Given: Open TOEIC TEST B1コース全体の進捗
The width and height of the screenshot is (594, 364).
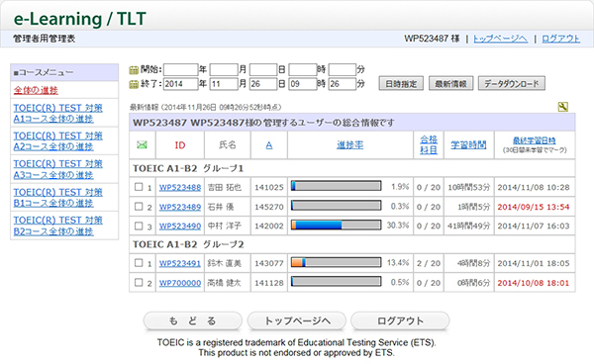Looking at the screenshot, I should point(58,198).
